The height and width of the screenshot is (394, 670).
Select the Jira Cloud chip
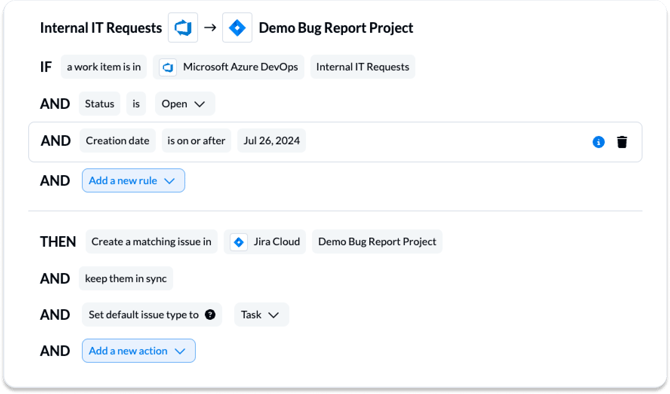(x=264, y=242)
